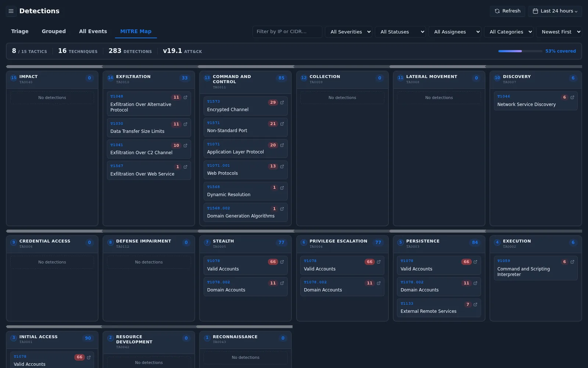Click the Initial Access count badge 90
Viewport: 588px width, 368px height.
(88, 338)
